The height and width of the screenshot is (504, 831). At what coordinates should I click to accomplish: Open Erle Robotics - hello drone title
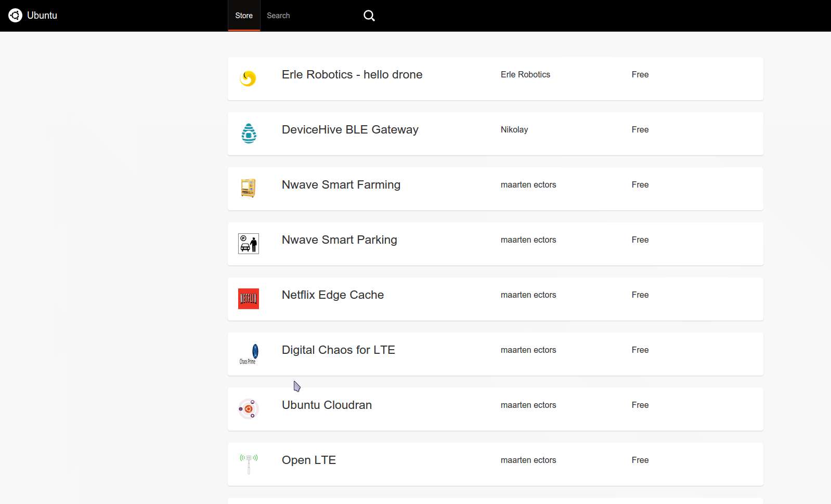(x=352, y=75)
